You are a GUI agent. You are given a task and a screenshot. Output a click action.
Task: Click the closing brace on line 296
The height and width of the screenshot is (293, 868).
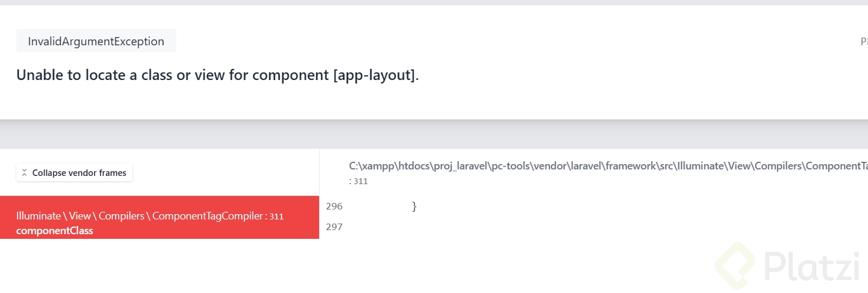point(414,206)
